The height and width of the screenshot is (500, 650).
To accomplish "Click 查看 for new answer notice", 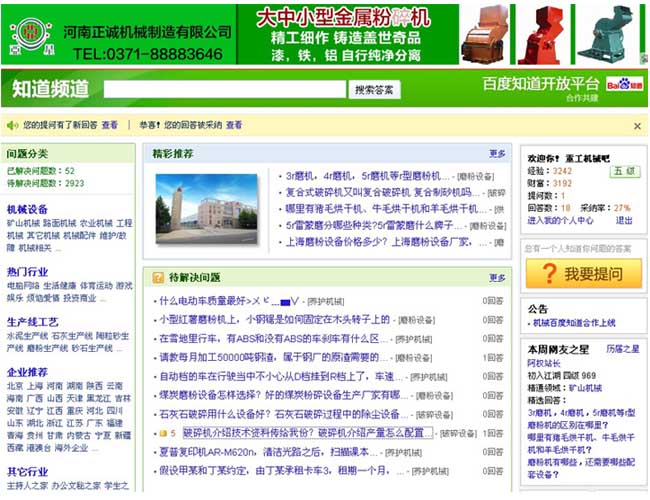I will click(110, 125).
